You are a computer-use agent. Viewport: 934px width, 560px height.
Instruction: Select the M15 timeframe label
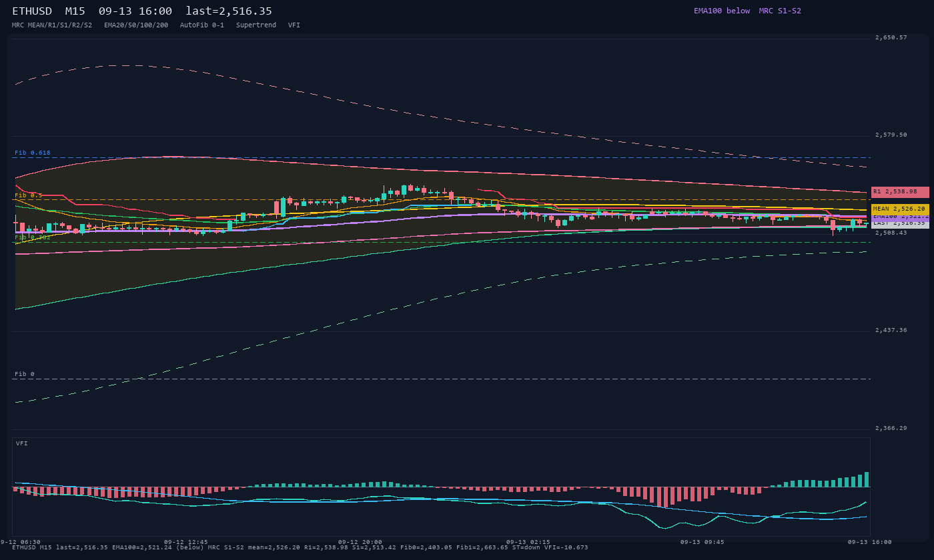[75, 11]
